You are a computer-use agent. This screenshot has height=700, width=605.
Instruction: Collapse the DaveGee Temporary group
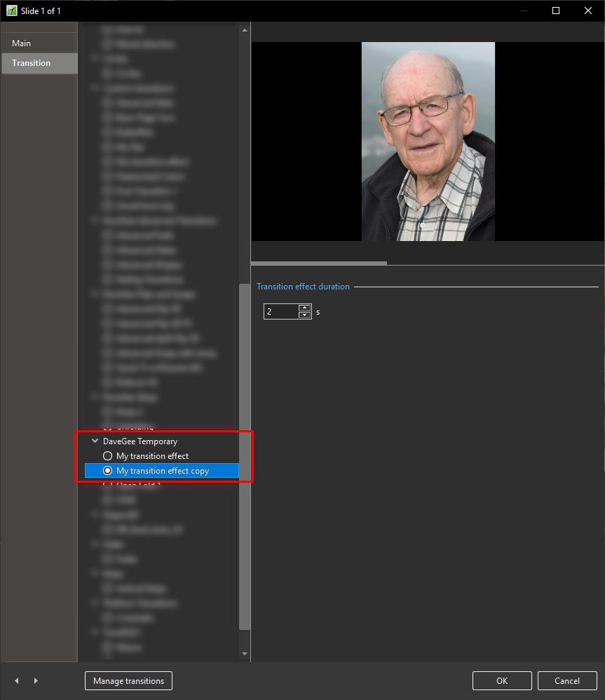coord(95,441)
